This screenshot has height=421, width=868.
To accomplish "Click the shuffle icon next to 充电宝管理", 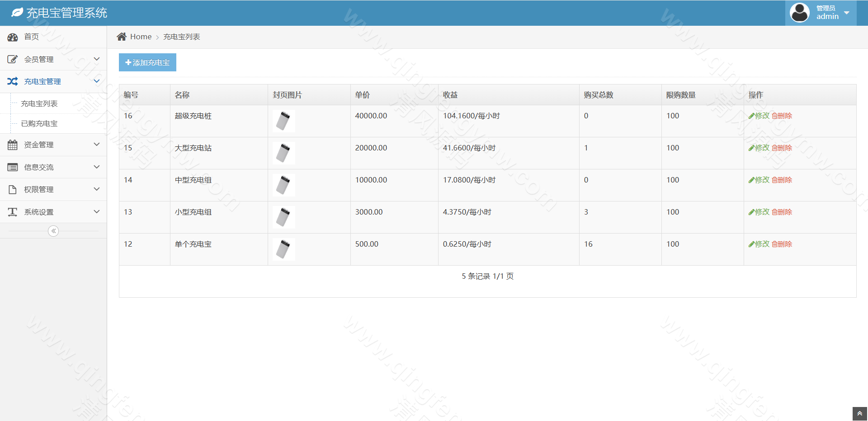I will [13, 81].
